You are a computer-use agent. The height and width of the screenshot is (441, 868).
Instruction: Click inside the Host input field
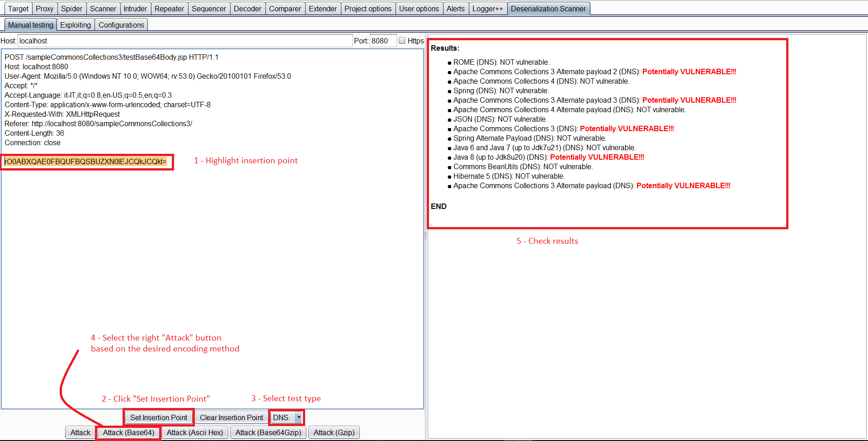181,40
